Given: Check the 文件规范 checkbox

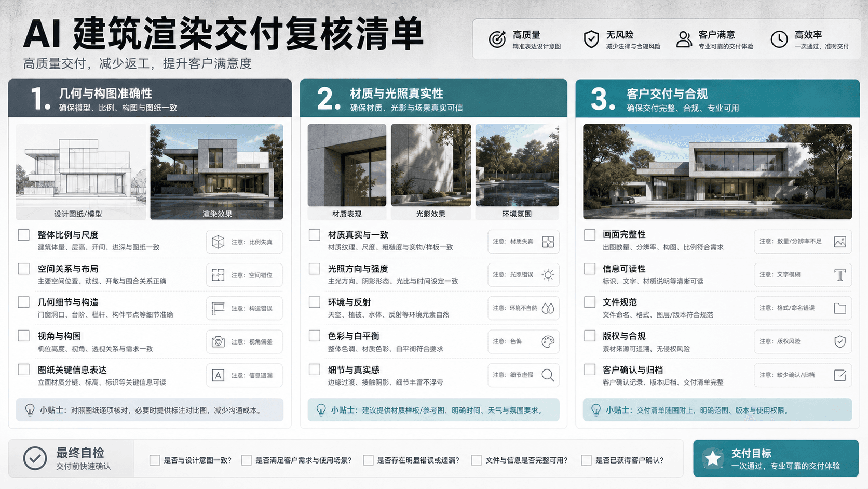Looking at the screenshot, I should click(590, 302).
